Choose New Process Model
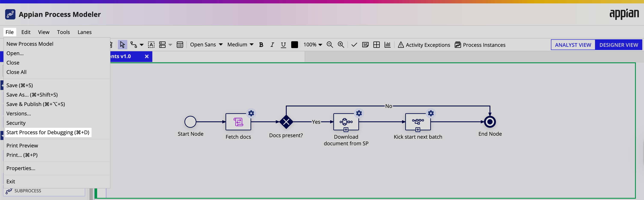 [57, 44]
